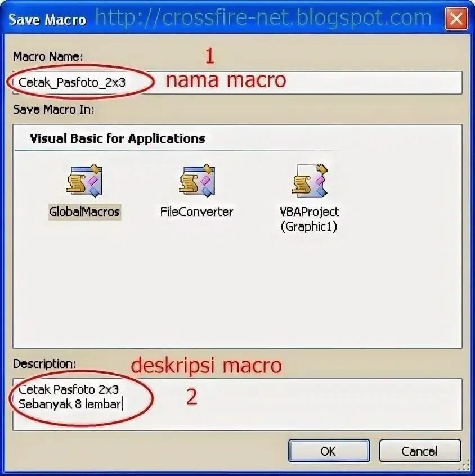Click the 'Cetak Pasfoto 2x3' description line
Image resolution: width=475 pixels, height=476 pixels.
point(68,389)
